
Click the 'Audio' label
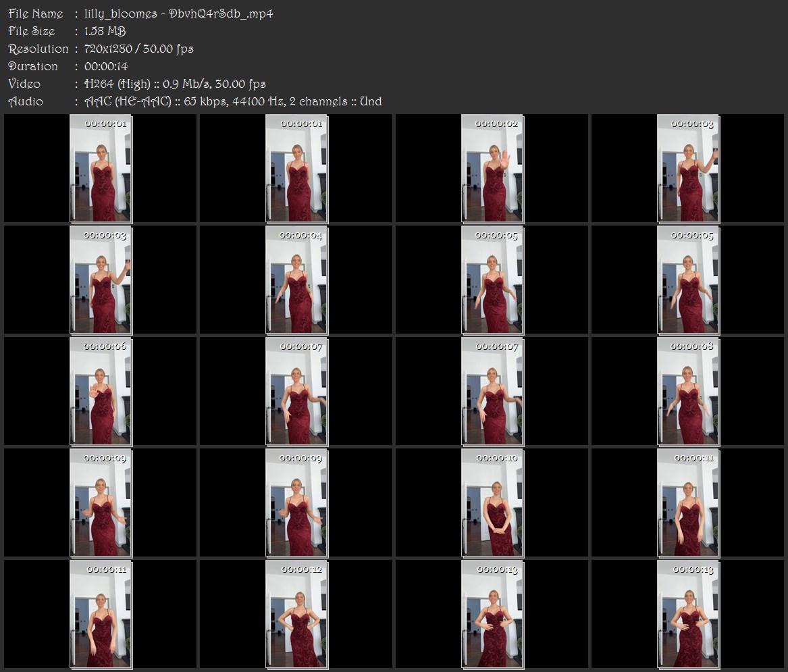click(x=26, y=101)
